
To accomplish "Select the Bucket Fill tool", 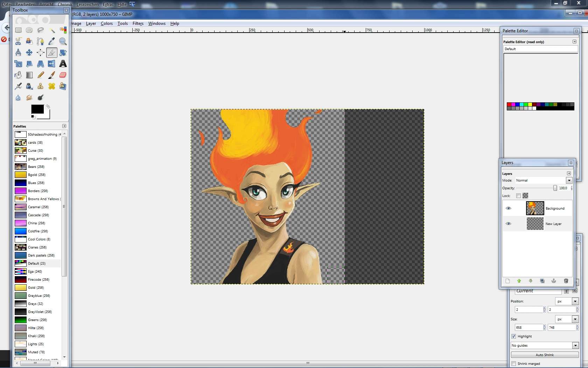I will point(18,75).
